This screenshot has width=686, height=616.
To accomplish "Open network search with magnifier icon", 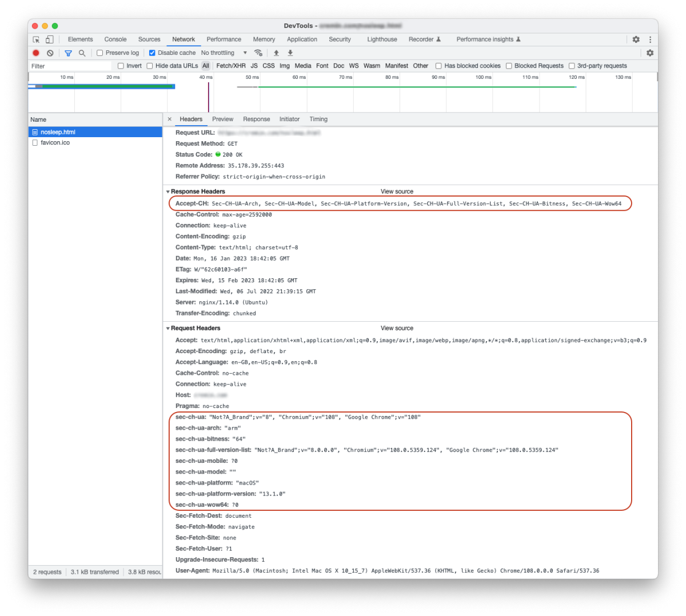I will (82, 53).
